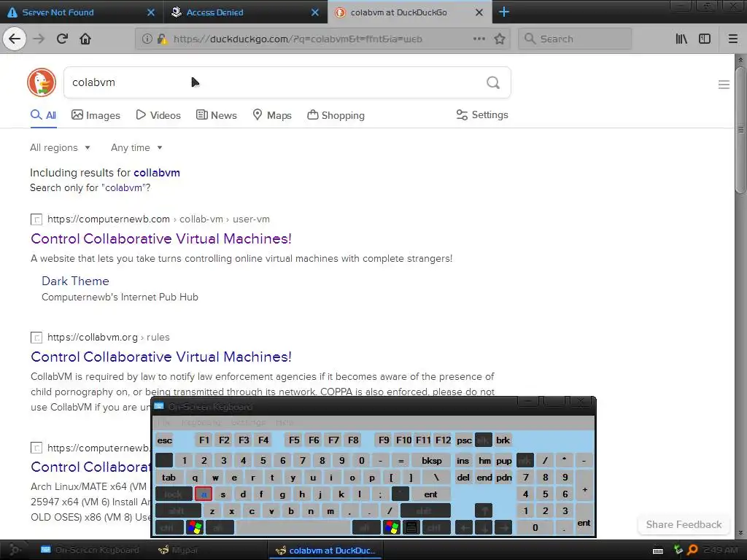Close the Access Denied tab
This screenshot has width=747, height=560.
pyautogui.click(x=315, y=12)
